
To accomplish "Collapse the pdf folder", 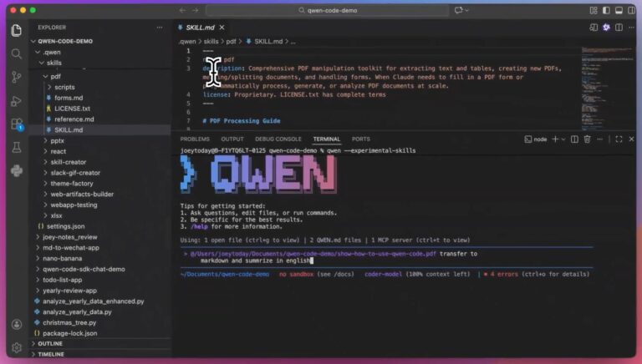I will (x=56, y=77).
